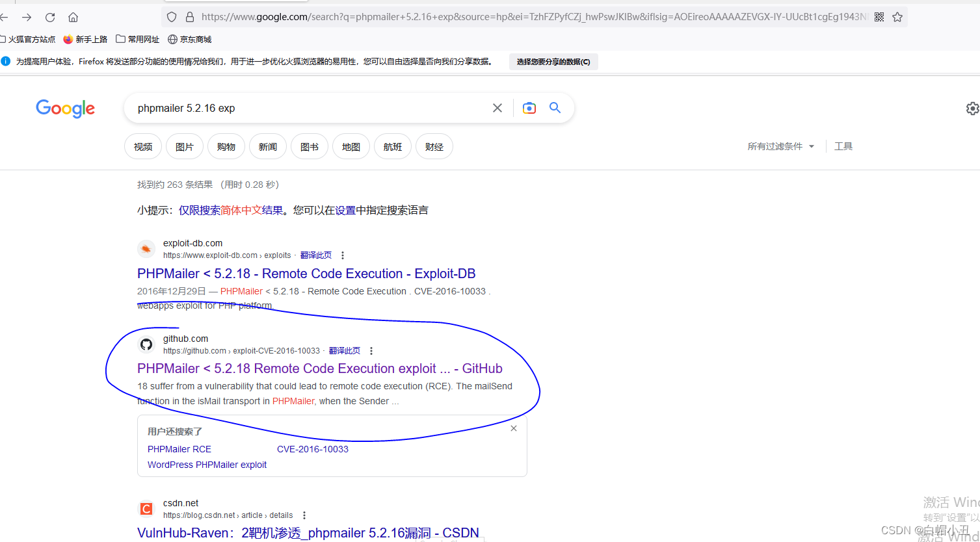980x542 pixels.
Task: Switch to 财经 filter tab
Action: (434, 147)
